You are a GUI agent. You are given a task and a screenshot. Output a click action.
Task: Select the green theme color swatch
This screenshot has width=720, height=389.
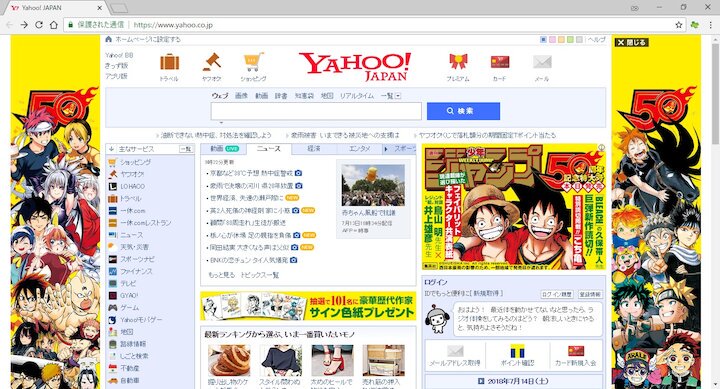point(570,40)
